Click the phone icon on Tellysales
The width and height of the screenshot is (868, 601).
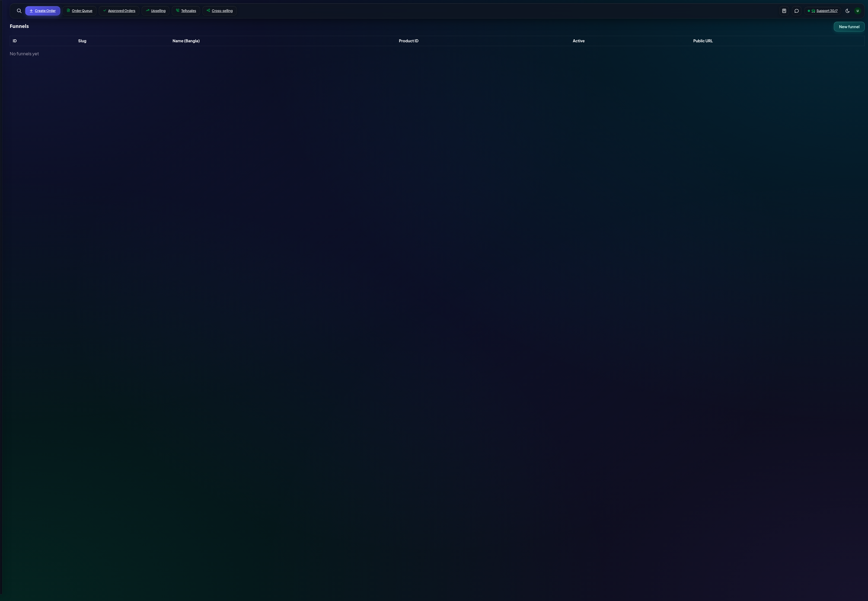(178, 11)
